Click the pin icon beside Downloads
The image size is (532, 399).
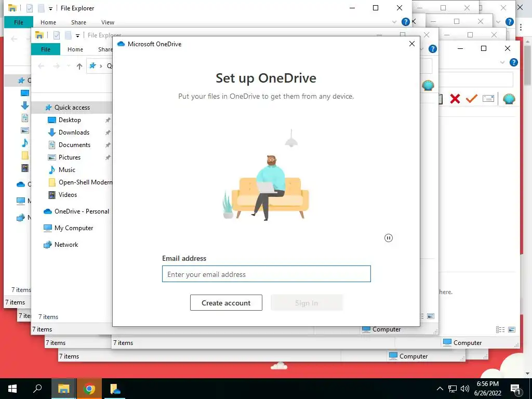tap(108, 132)
